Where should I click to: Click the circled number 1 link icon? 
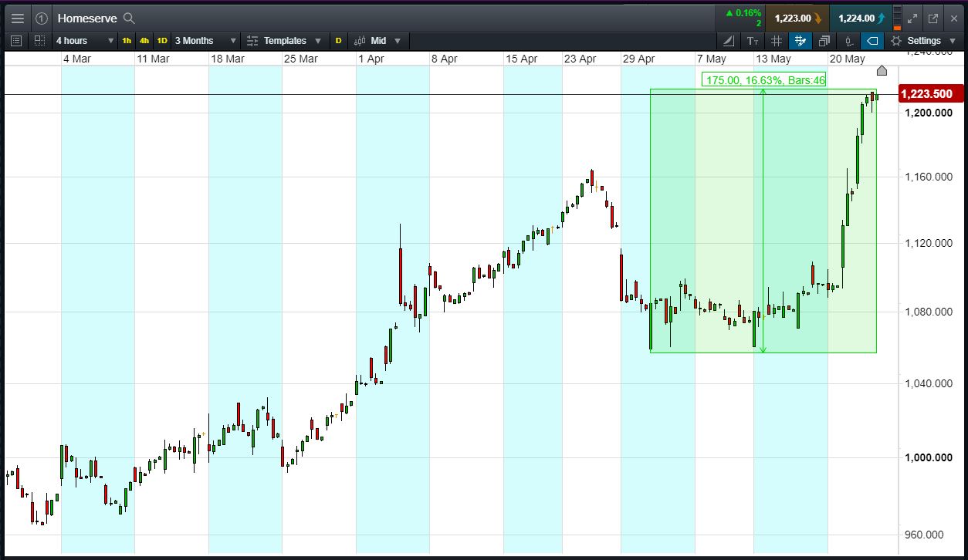[42, 19]
